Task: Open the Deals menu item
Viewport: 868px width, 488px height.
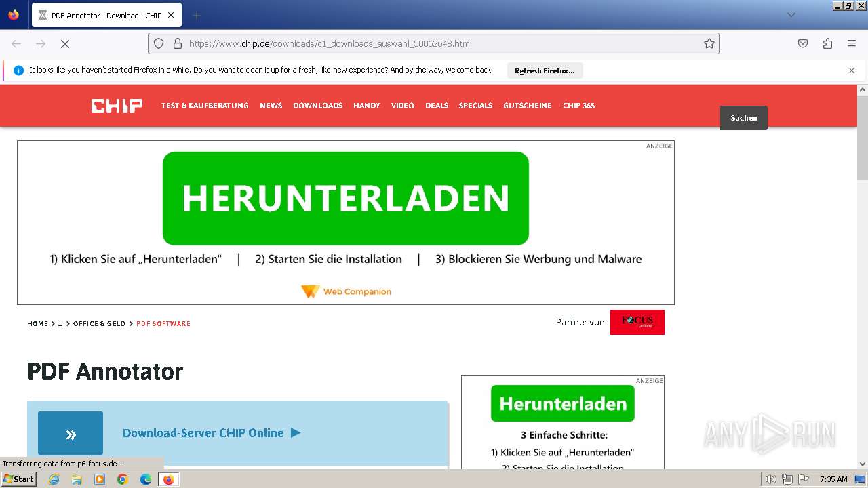Action: pos(437,106)
